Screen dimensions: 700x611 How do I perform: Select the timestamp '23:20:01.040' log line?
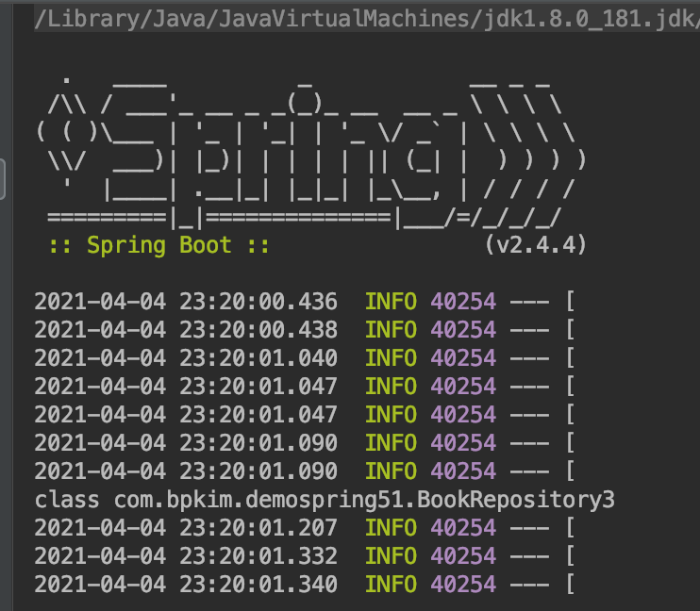pos(305,358)
